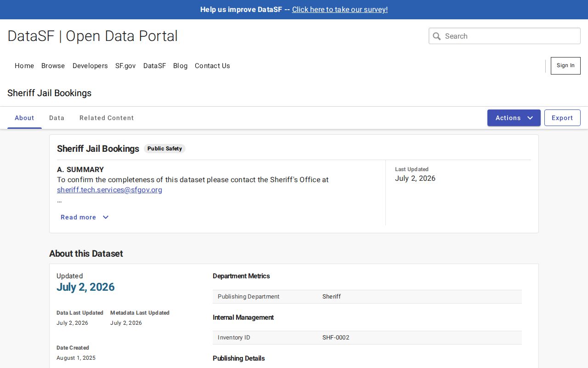Open the Actions dropdown menu
This screenshot has width=588, height=368.
click(x=514, y=118)
